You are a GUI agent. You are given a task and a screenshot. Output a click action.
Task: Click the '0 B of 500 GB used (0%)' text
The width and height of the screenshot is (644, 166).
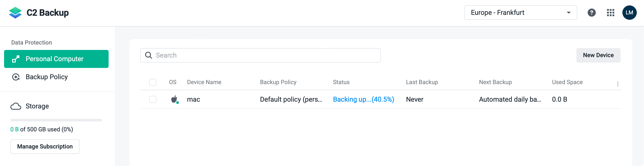pos(41,130)
